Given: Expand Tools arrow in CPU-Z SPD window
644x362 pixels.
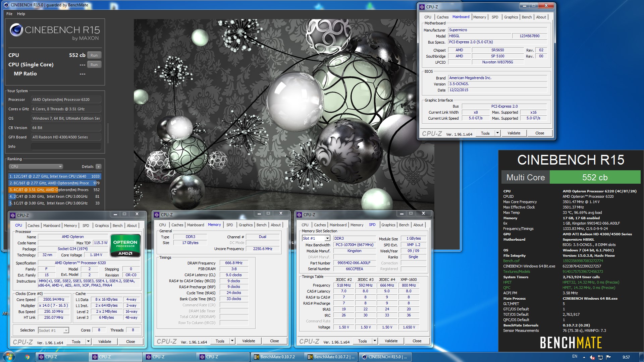Looking at the screenshot, I should pos(375,341).
